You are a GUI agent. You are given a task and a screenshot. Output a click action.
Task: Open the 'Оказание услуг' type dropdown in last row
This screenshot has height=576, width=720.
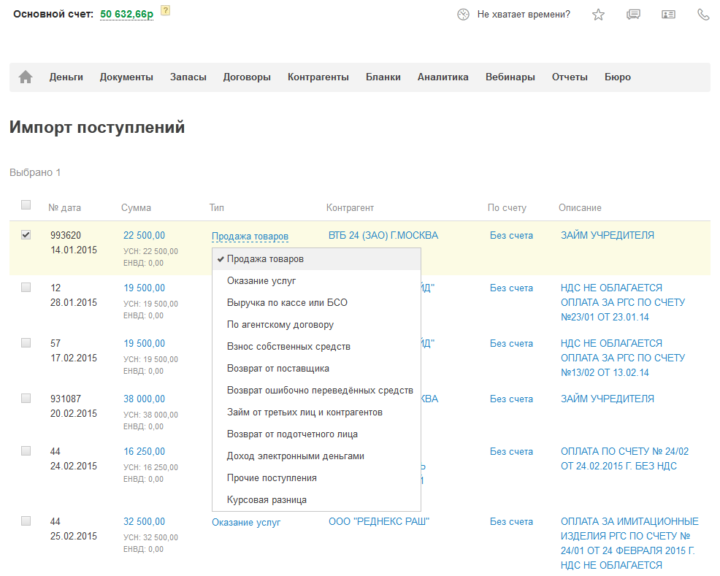click(x=246, y=522)
